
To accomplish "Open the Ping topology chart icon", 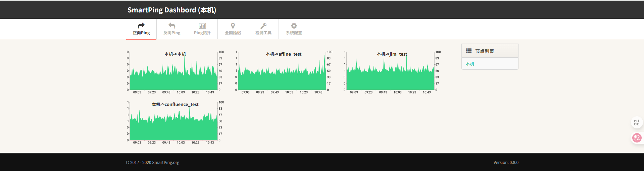I will tap(202, 25).
